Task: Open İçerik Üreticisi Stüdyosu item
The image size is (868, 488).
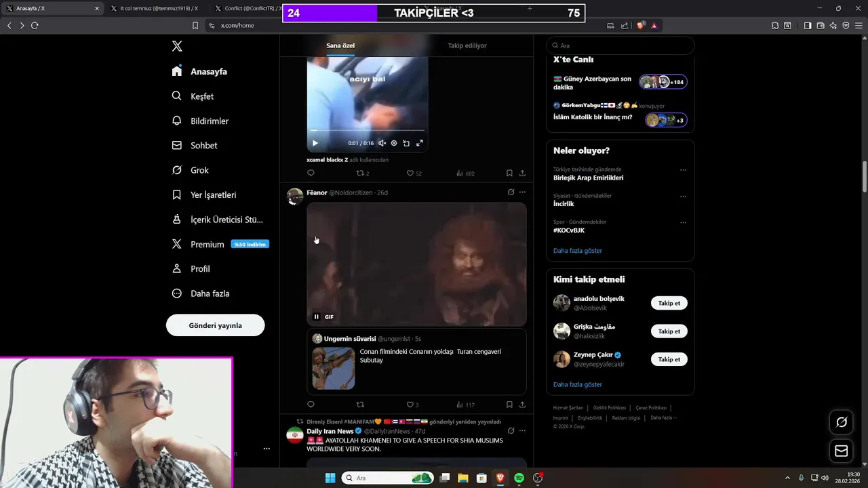Action: tap(218, 220)
